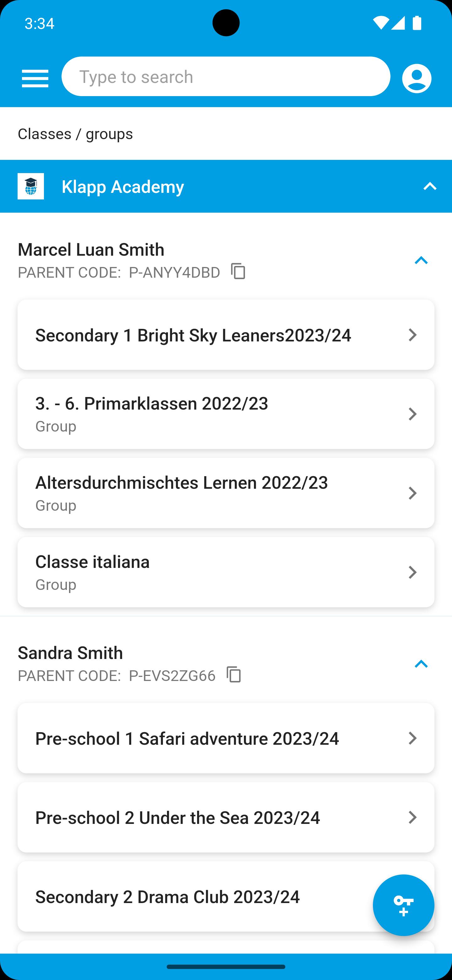This screenshot has height=980, width=452.
Task: Tap the Klapp Academy school logo
Action: (31, 186)
